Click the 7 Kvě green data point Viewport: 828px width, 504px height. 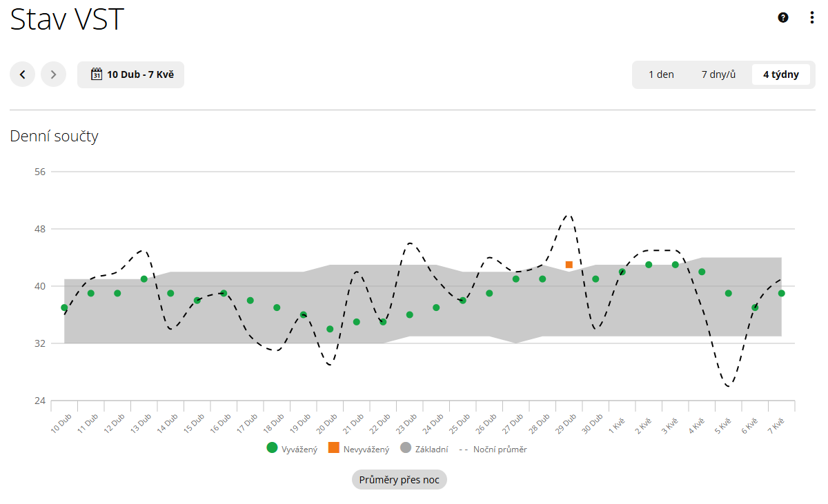782,293
